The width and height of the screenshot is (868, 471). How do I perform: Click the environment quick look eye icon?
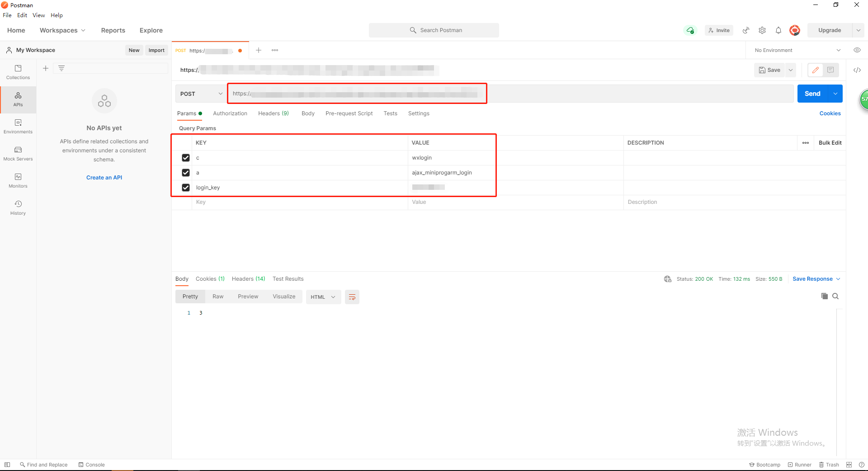point(857,50)
